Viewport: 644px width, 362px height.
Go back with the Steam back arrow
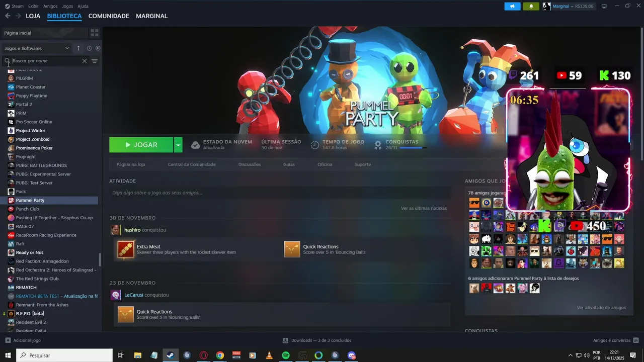pos(8,16)
